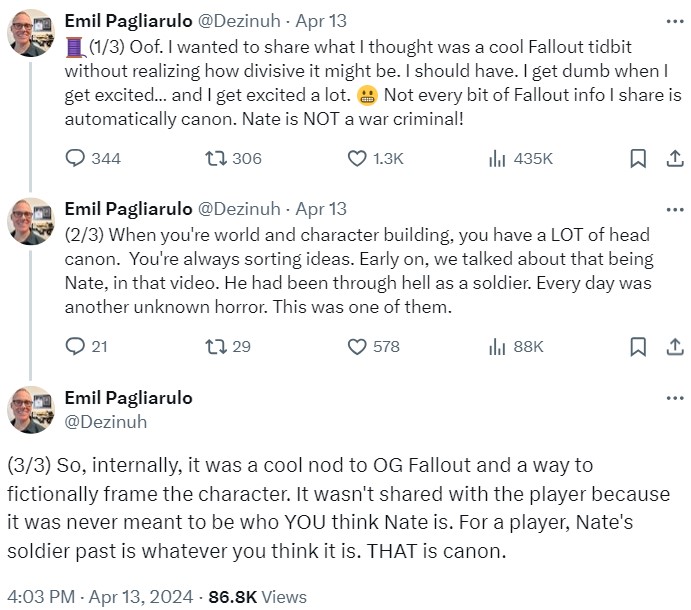This screenshot has width=691, height=610.
Task: Bookmark the (1/3) tweet
Action: [x=637, y=158]
